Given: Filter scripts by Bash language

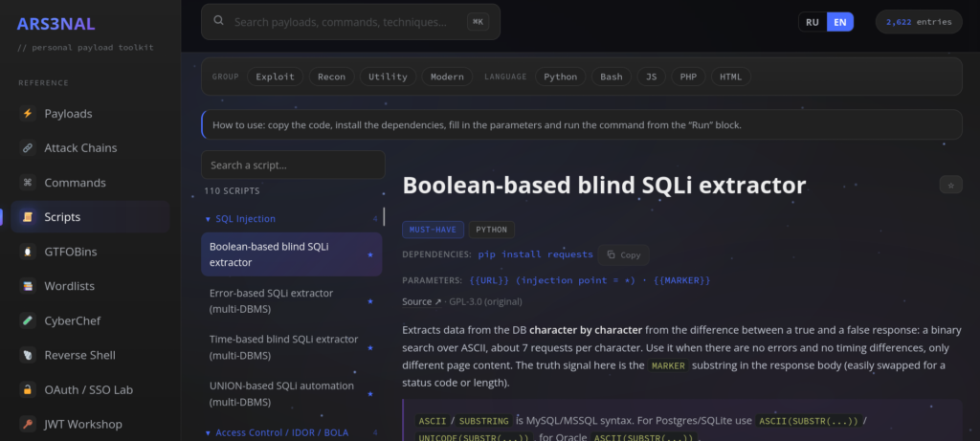Looking at the screenshot, I should [612, 77].
